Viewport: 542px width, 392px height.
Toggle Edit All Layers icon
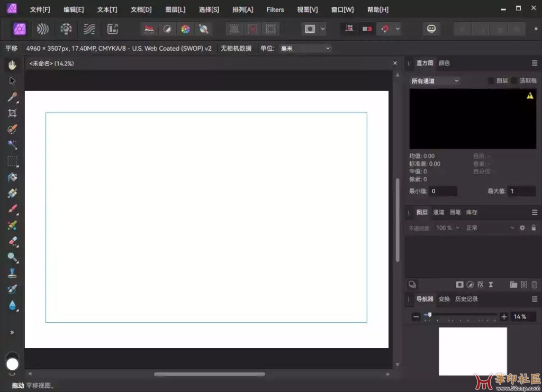click(x=412, y=285)
